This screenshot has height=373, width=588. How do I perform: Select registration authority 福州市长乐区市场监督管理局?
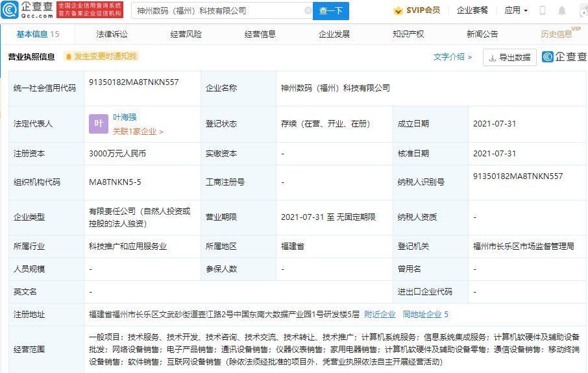point(524,247)
